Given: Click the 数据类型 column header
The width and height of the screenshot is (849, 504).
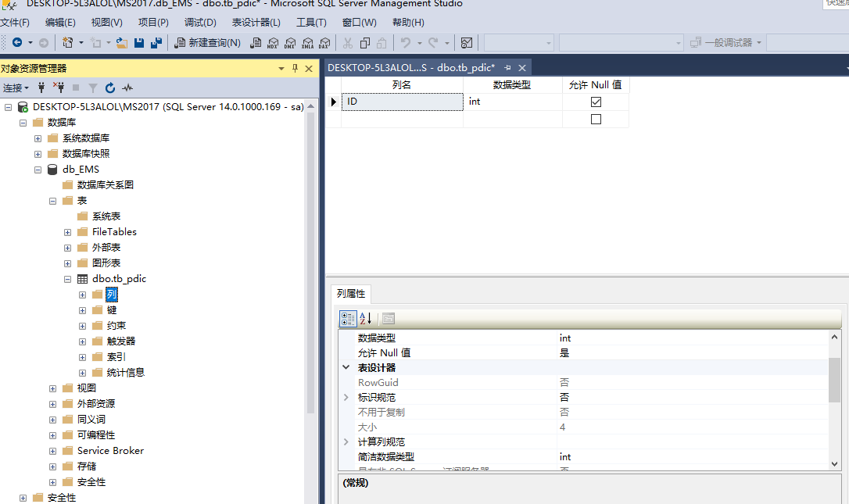Looking at the screenshot, I should [512, 85].
